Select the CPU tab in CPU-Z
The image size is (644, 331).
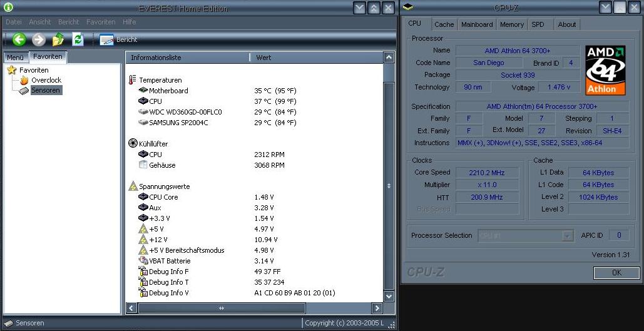click(x=415, y=23)
